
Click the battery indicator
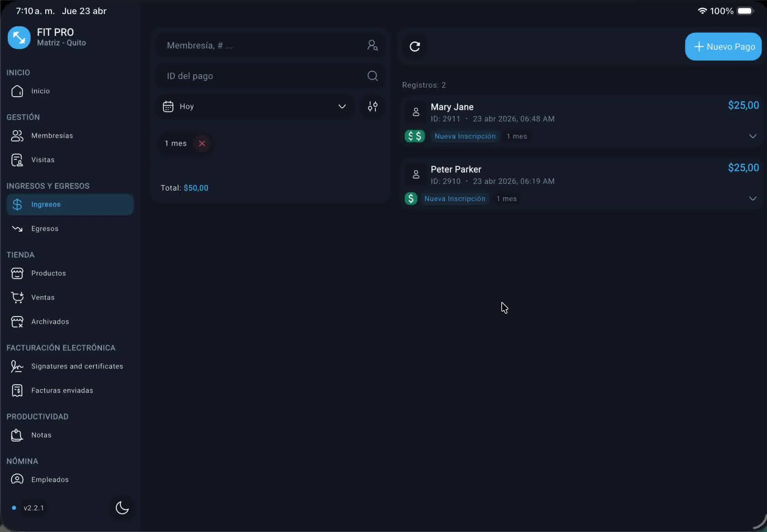[745, 11]
